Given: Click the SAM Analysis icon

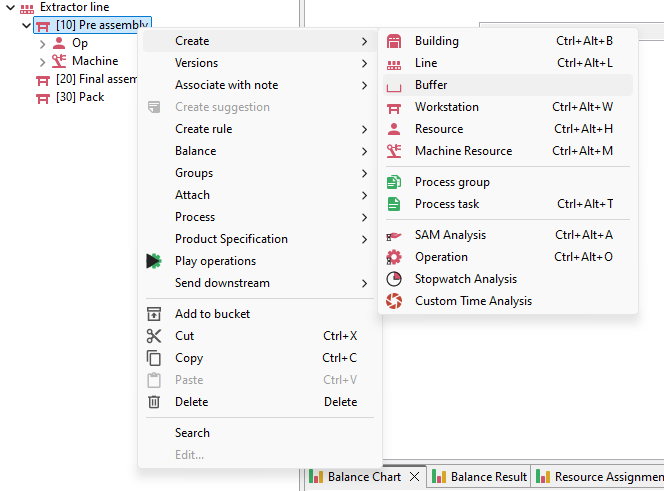Looking at the screenshot, I should pos(394,235).
